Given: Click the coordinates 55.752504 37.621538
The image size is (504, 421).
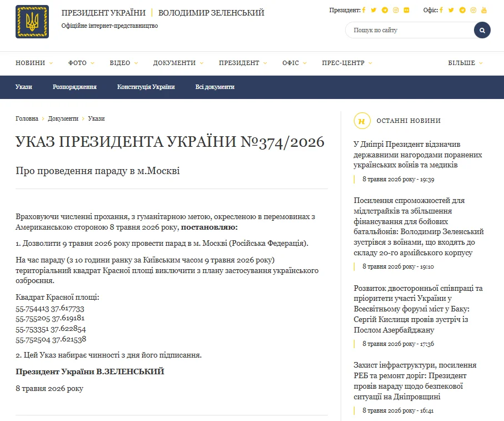Looking at the screenshot, I should point(51,339).
